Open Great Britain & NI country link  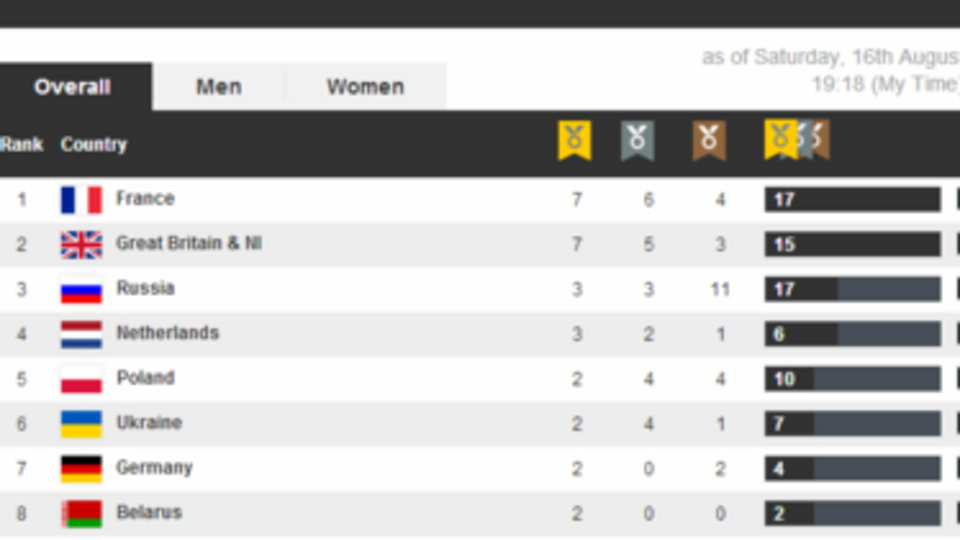click(188, 244)
